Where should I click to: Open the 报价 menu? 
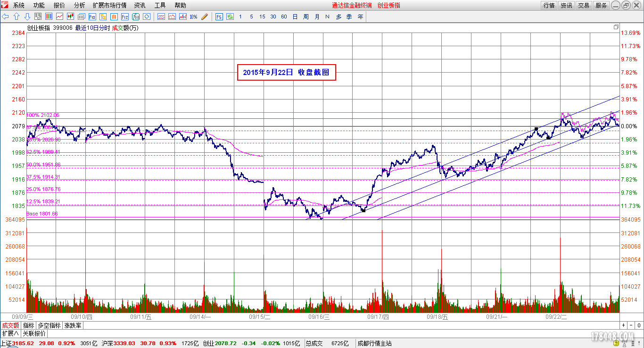pyautogui.click(x=59, y=5)
